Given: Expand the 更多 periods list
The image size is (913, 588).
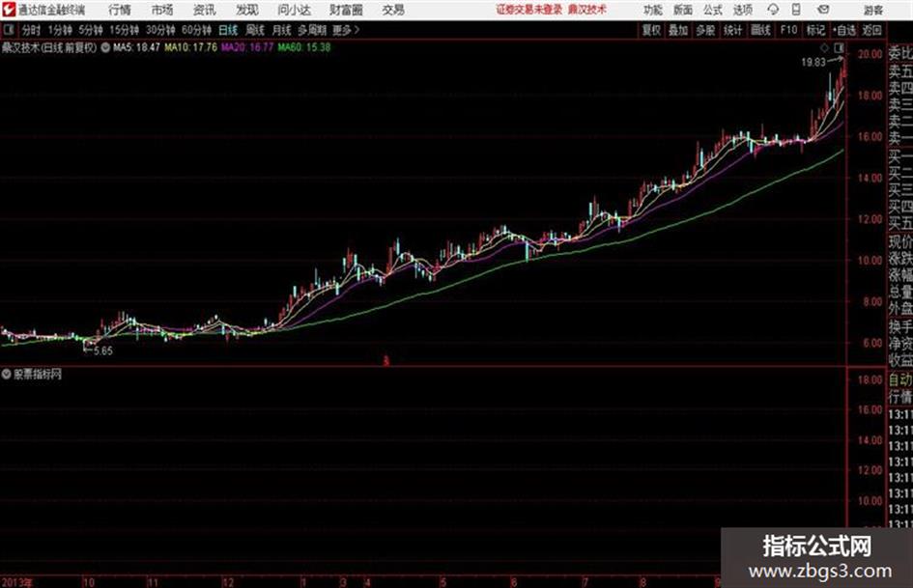Looking at the screenshot, I should [x=346, y=30].
